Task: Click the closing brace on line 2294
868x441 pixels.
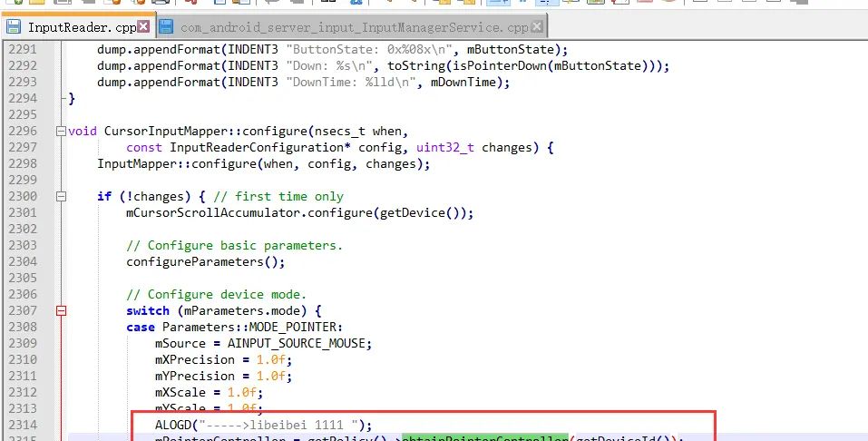Action: (x=72, y=99)
